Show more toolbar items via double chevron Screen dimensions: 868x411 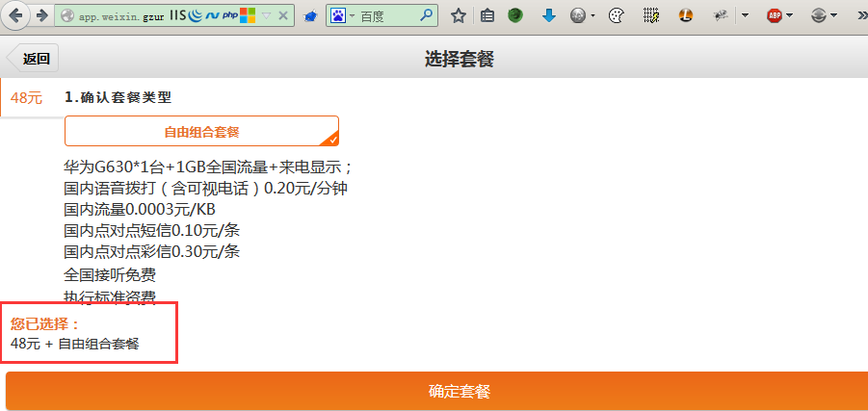862,16
